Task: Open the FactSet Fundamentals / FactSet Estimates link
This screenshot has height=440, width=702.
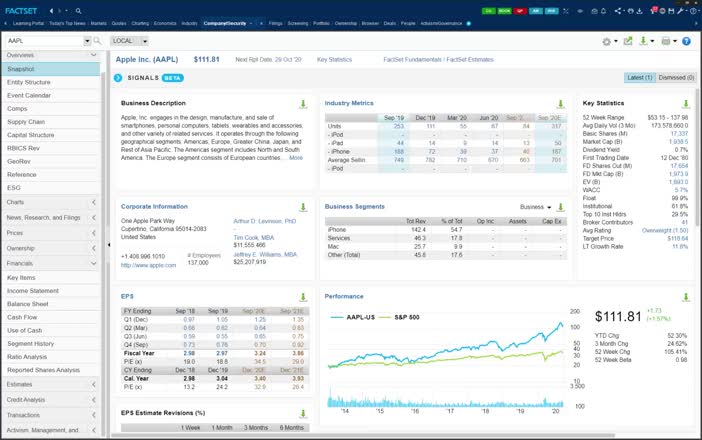Action: (438, 60)
